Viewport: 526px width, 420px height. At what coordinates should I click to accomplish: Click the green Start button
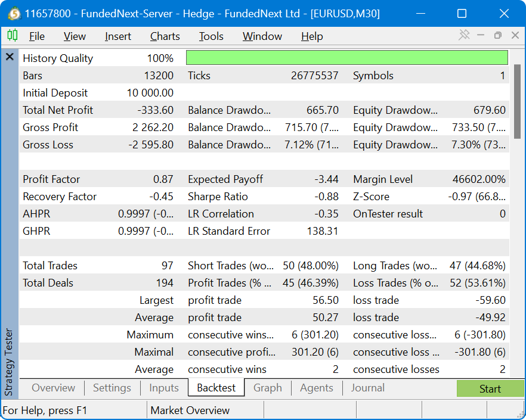[x=490, y=388]
